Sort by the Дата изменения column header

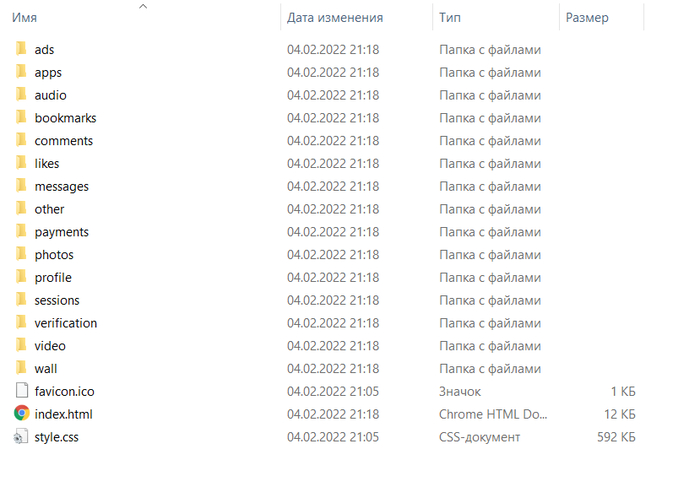coord(335,17)
